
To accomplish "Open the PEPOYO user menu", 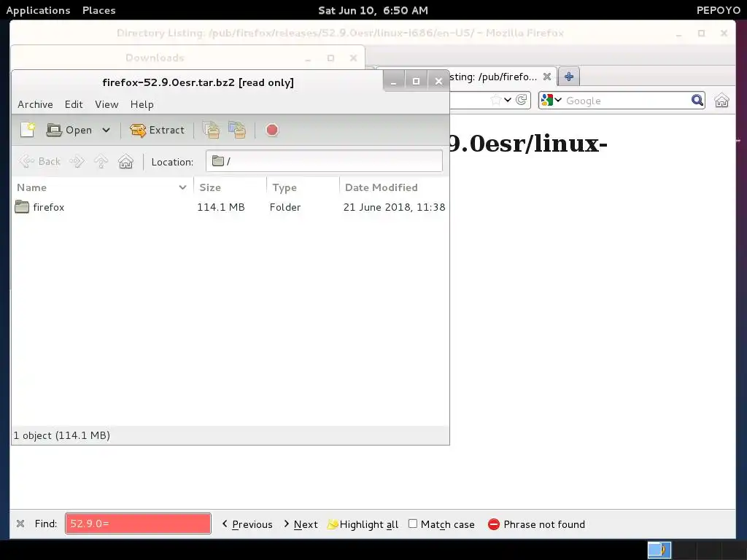I will tap(719, 10).
